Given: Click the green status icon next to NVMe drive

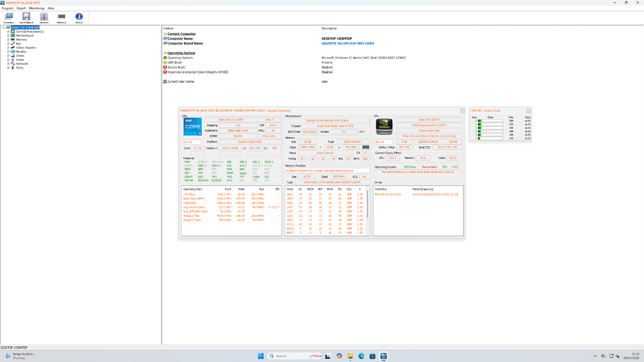Looking at the screenshot, I should [376, 194].
